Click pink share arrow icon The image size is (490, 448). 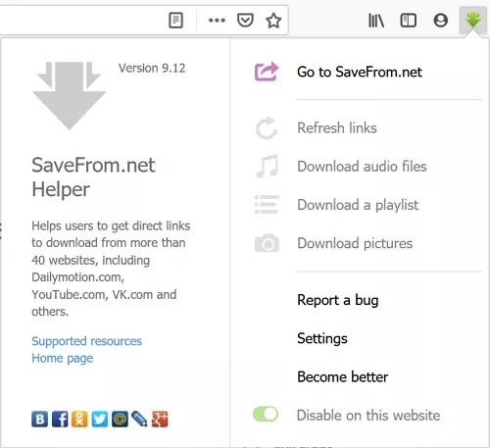[x=267, y=72]
